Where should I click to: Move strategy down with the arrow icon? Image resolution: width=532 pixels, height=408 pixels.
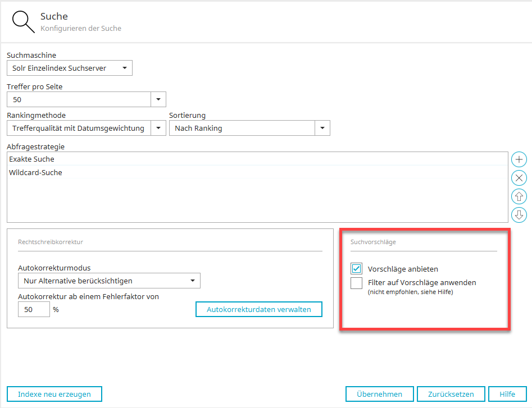(x=519, y=214)
